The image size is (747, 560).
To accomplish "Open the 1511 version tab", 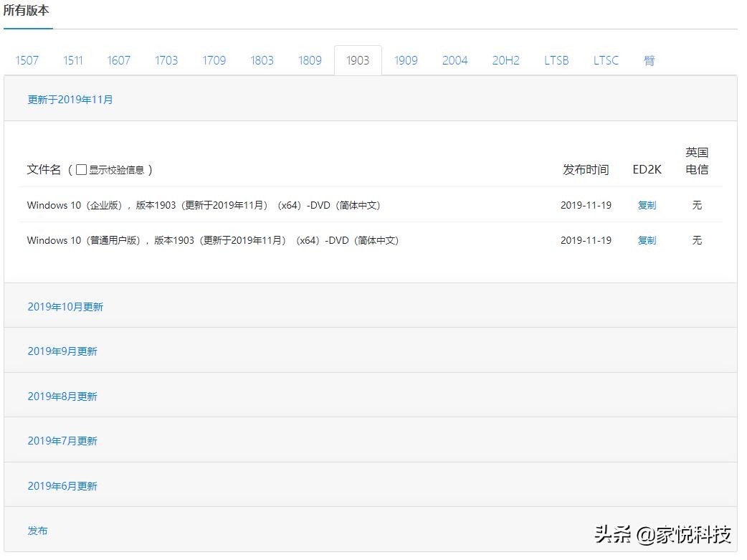I will (x=73, y=61).
